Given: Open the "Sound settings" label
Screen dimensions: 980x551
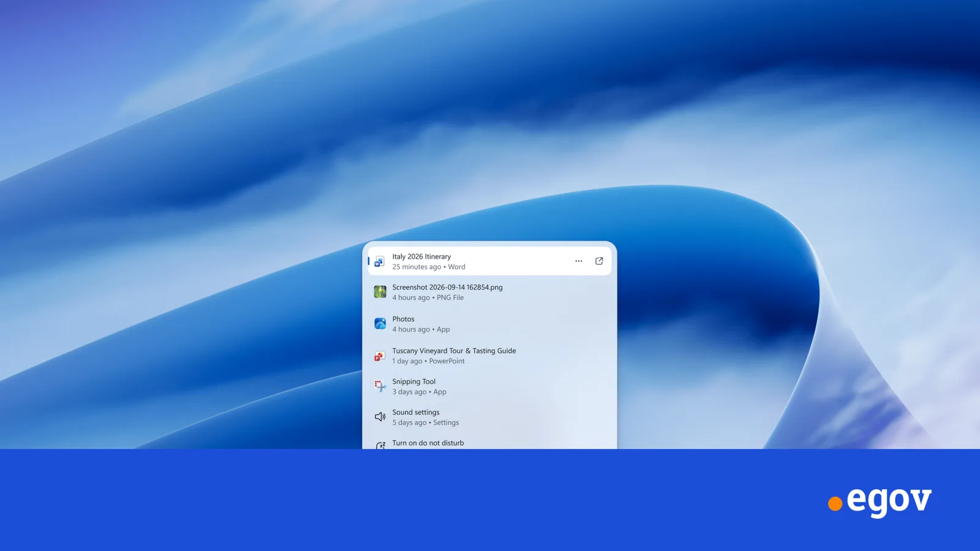Looking at the screenshot, I should point(416,412).
